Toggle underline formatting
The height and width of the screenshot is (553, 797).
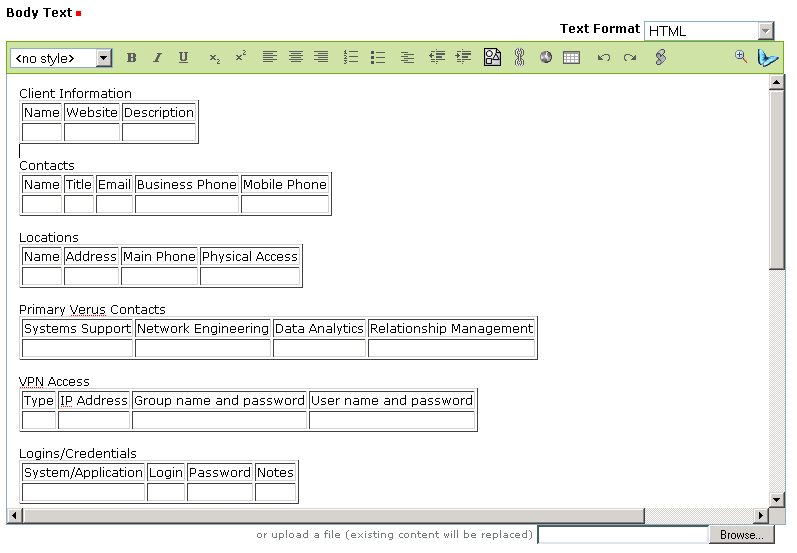click(183, 58)
